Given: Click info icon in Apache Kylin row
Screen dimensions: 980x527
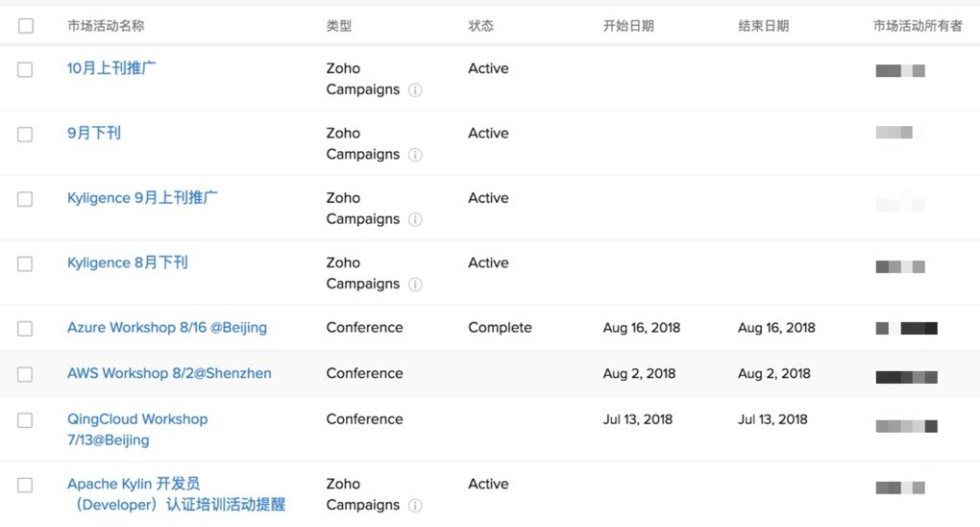Looking at the screenshot, I should click(x=415, y=505).
